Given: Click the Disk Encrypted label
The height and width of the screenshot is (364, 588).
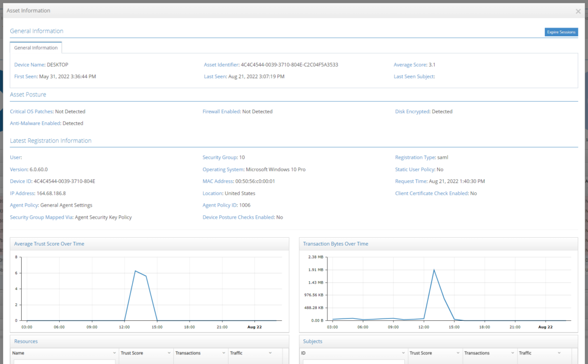Looking at the screenshot, I should [412, 111].
